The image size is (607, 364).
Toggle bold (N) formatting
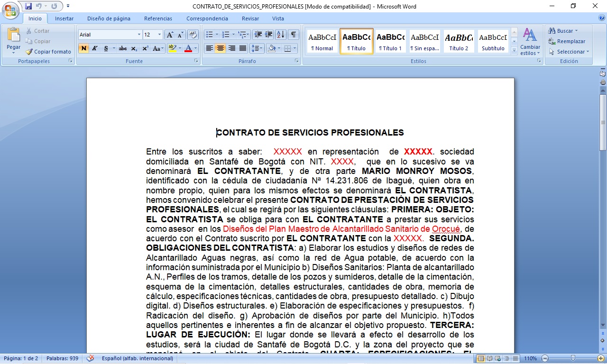pyautogui.click(x=84, y=48)
